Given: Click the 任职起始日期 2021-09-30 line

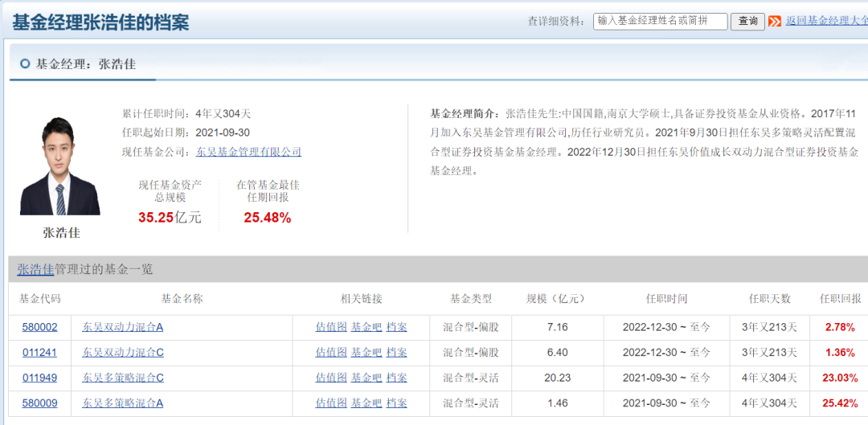Looking at the screenshot, I should point(186,133).
